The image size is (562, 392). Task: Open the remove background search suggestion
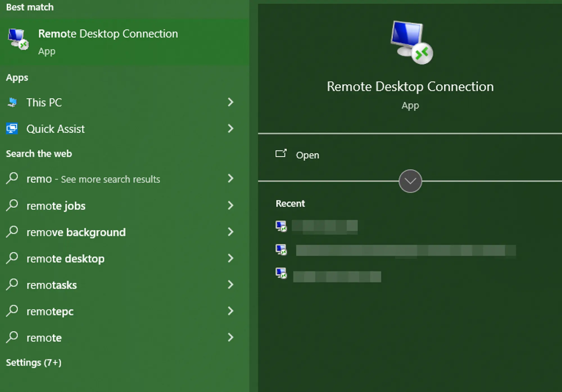pos(76,232)
